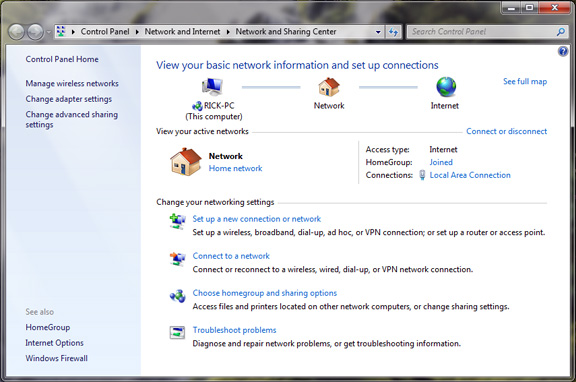Image resolution: width=576 pixels, height=382 pixels.
Task: Open Internet Options under See also
Action: pyautogui.click(x=54, y=342)
